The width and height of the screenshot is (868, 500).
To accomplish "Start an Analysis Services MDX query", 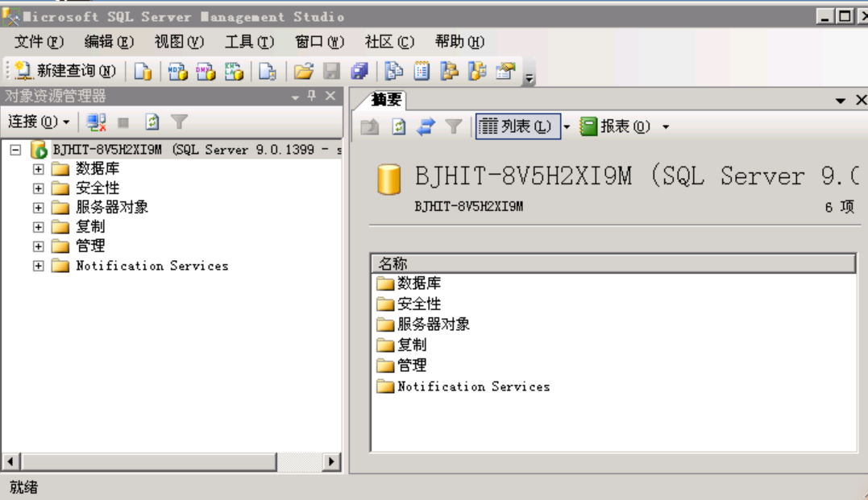I will point(177,72).
